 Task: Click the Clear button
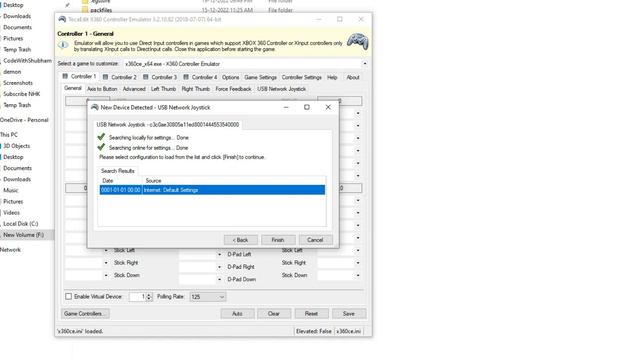point(274,314)
